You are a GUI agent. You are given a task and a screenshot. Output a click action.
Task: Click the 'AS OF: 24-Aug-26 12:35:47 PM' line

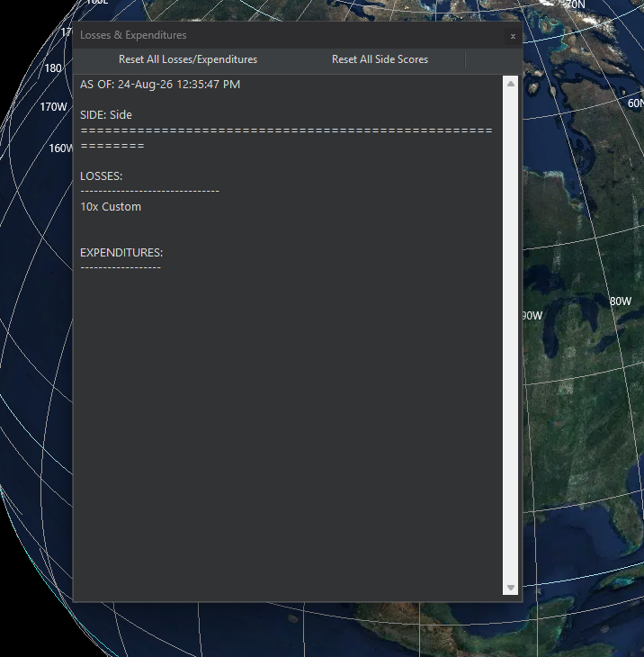point(160,85)
